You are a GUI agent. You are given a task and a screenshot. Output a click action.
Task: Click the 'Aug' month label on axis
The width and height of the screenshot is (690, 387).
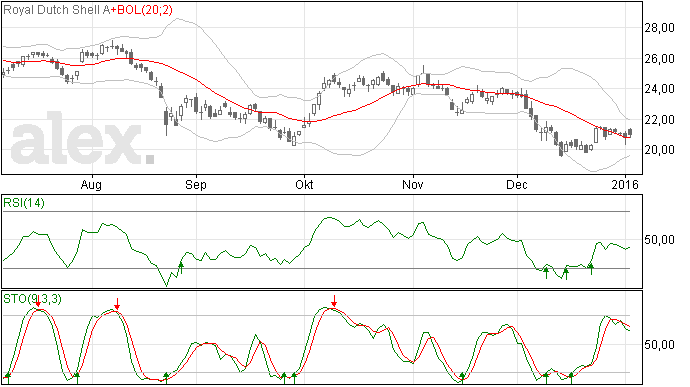[91, 184]
